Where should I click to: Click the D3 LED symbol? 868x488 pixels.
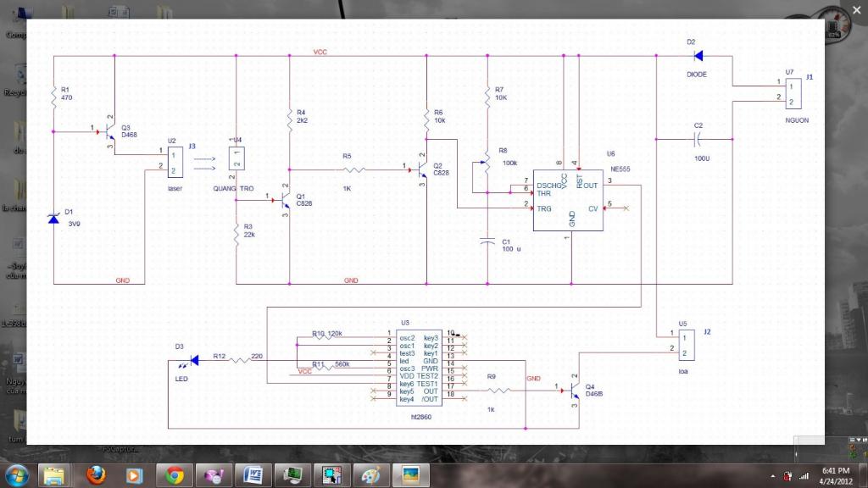(191, 361)
